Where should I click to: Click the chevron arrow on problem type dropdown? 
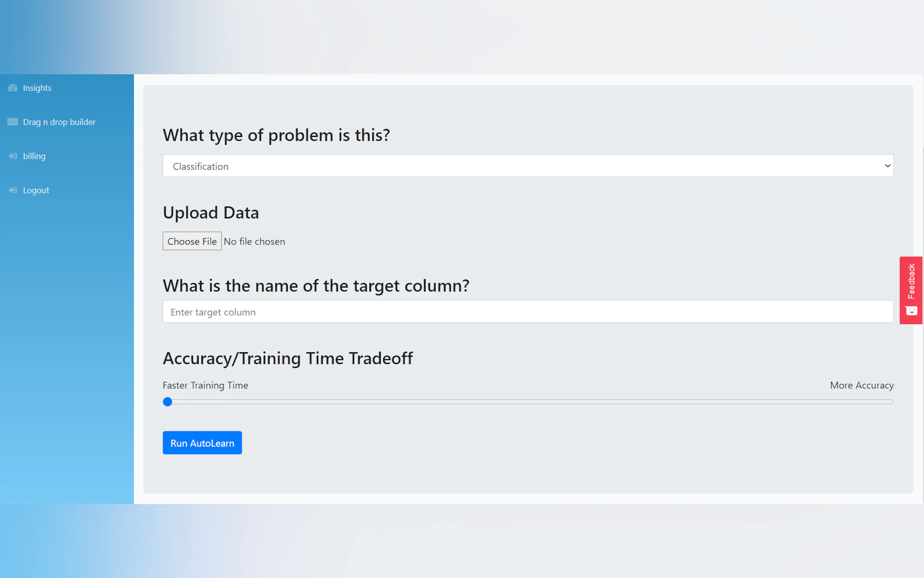coord(887,166)
